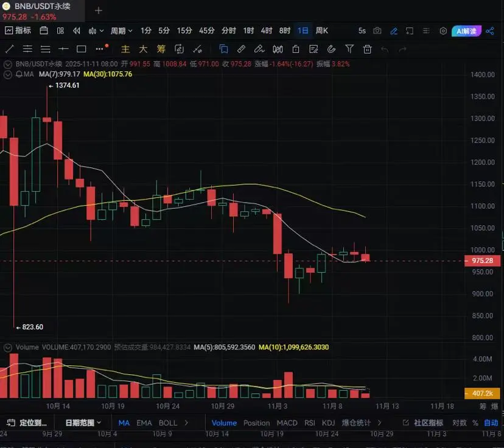
Task: Open 社区指标 community indicators
Action: (423, 423)
